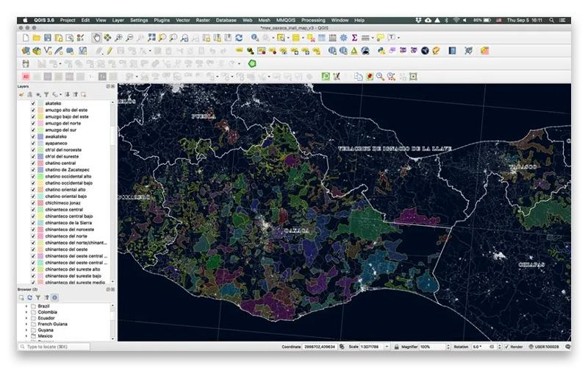
Task: Activate Pan Map to Selection tool
Action: [107, 38]
